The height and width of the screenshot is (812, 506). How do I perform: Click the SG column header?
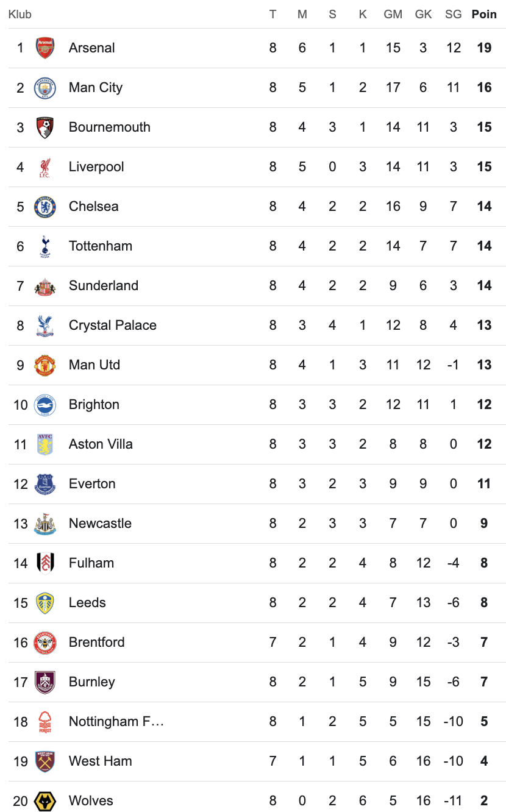click(453, 14)
